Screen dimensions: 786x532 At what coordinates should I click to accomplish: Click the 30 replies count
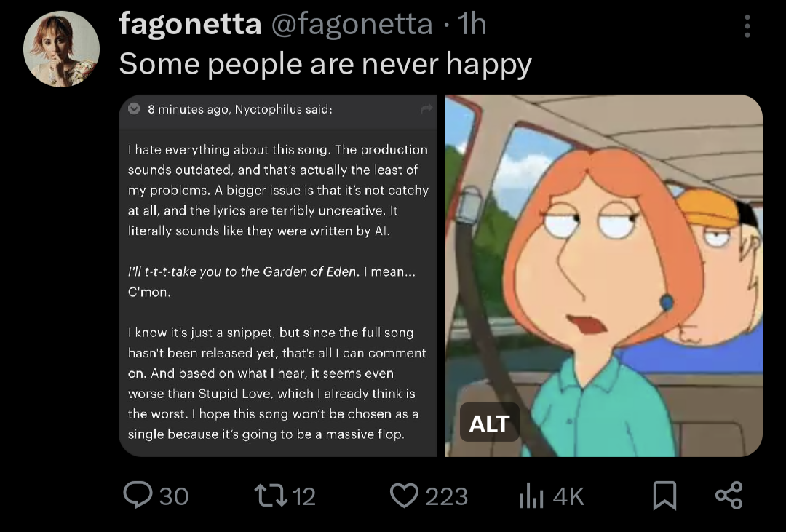tap(174, 496)
